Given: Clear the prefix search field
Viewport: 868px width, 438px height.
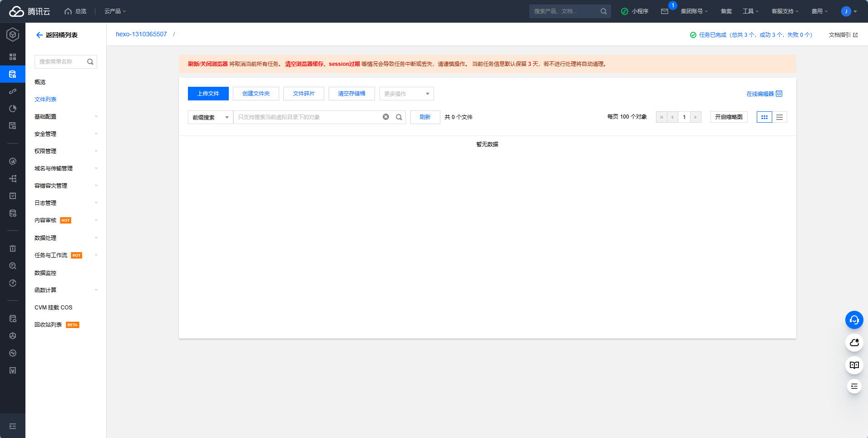Looking at the screenshot, I should coord(386,117).
